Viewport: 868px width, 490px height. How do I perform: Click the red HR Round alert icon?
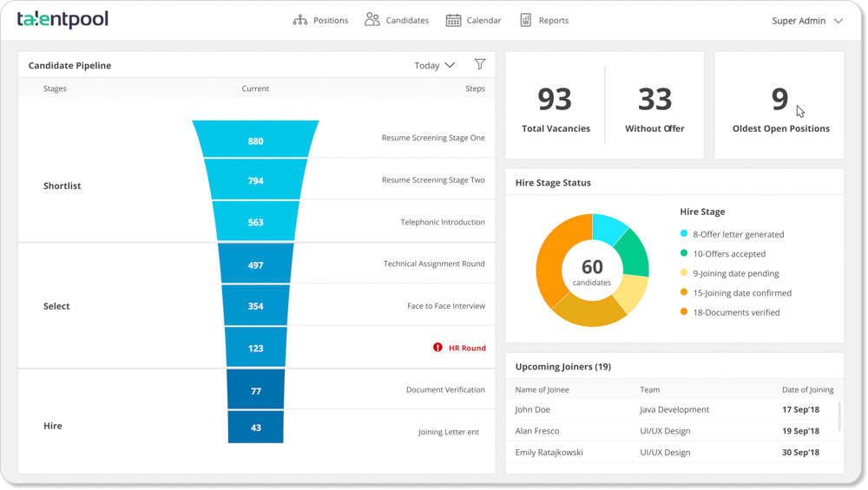(437, 347)
